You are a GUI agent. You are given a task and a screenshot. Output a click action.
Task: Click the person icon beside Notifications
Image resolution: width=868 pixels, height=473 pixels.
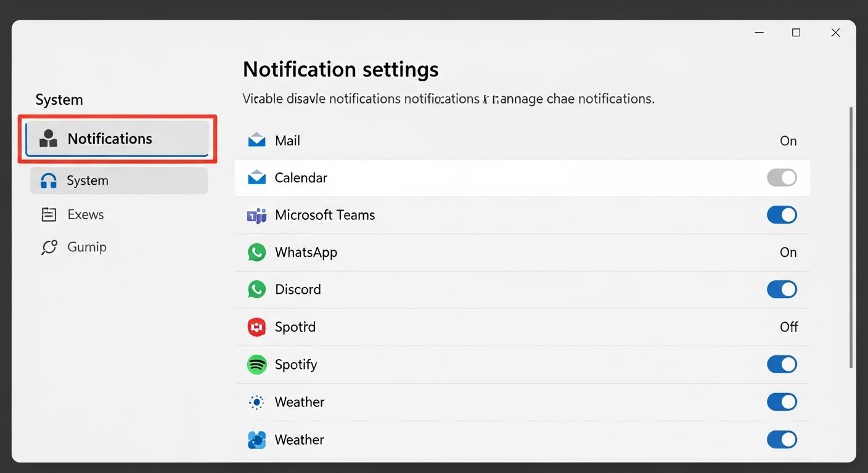tap(49, 138)
